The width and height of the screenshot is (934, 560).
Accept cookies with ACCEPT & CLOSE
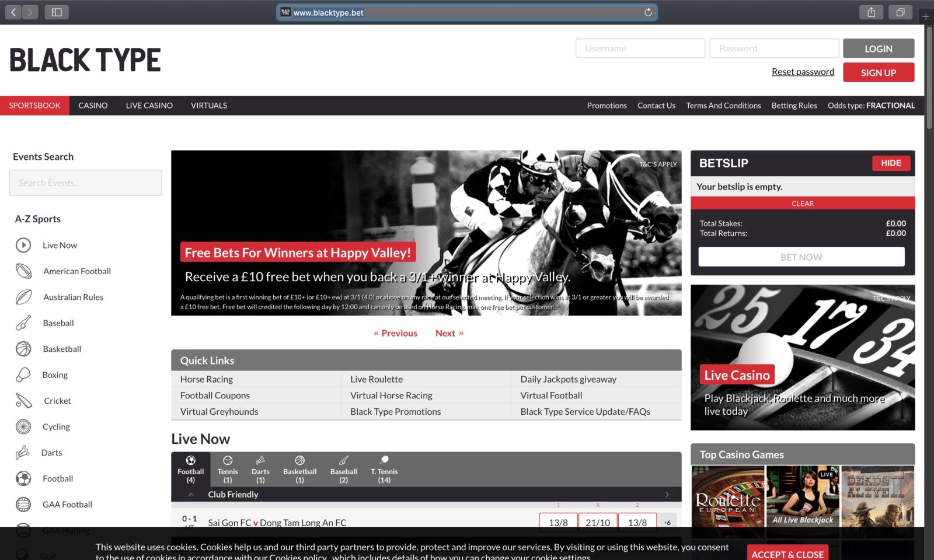click(787, 553)
